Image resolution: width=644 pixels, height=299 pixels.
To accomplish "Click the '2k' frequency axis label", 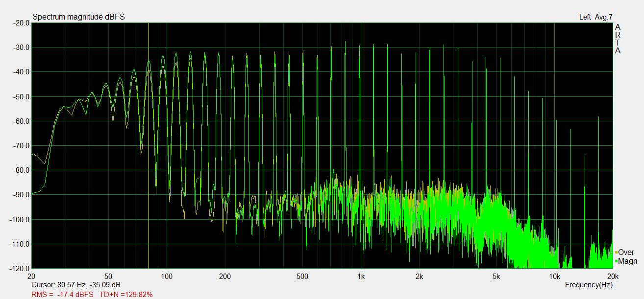I will pos(419,276).
